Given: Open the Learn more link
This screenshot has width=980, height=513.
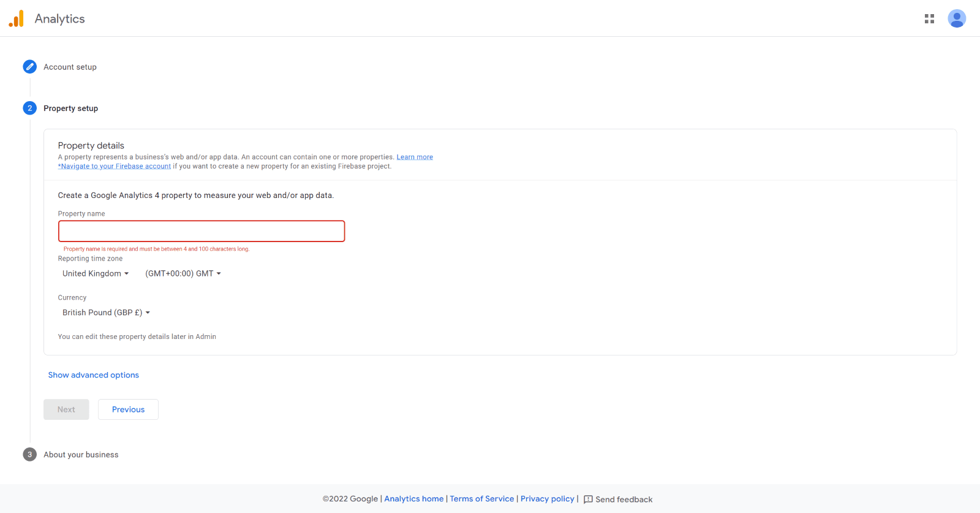Looking at the screenshot, I should [x=415, y=157].
